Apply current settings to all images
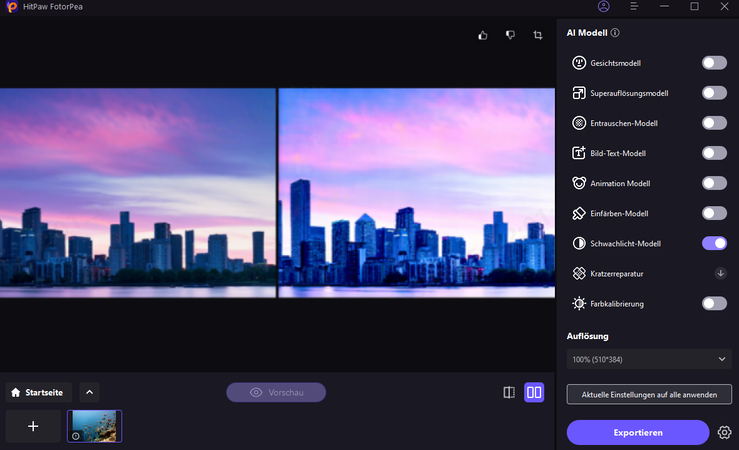The height and width of the screenshot is (450, 739). (649, 394)
